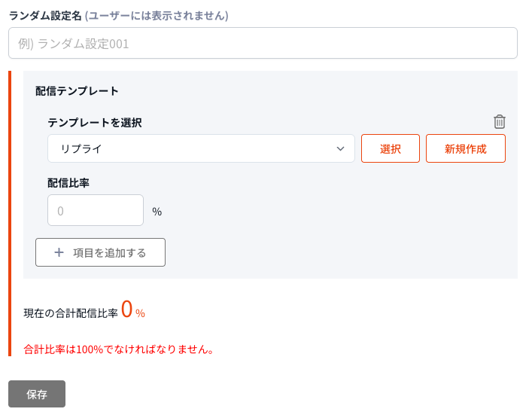Open the リプライ template select box

tap(196, 148)
